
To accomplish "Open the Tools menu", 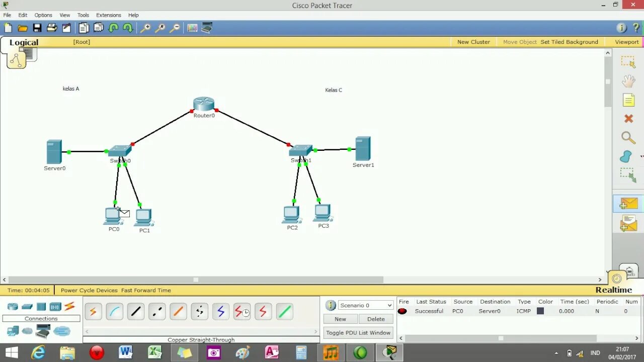I will pos(83,15).
